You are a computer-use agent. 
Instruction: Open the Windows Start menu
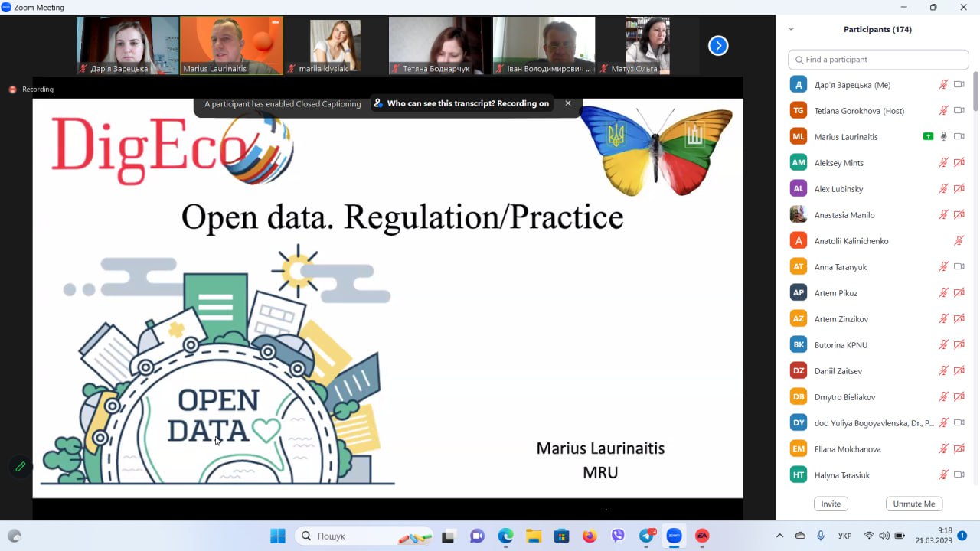point(278,536)
